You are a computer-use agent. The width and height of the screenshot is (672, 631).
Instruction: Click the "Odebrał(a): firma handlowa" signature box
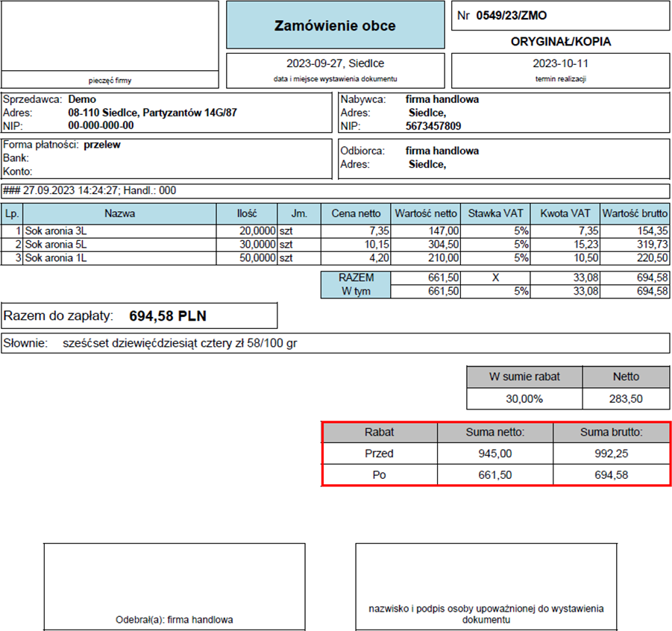point(175,586)
